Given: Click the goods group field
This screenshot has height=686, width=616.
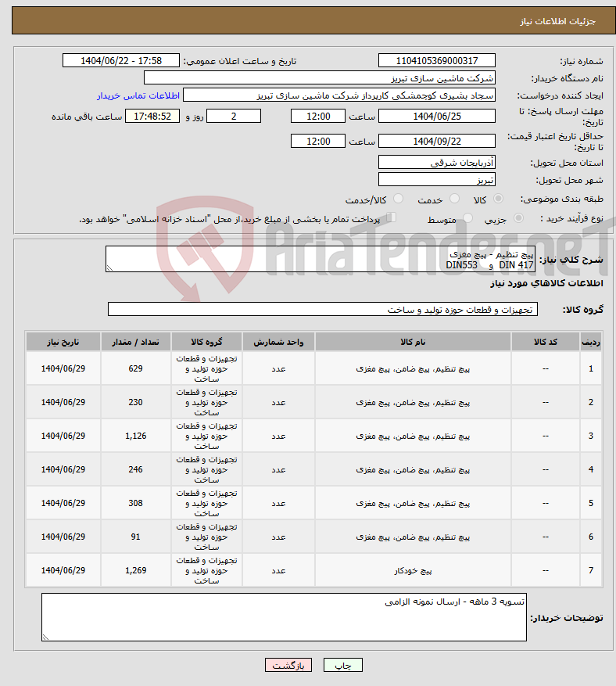Looking at the screenshot, I should point(323,309).
